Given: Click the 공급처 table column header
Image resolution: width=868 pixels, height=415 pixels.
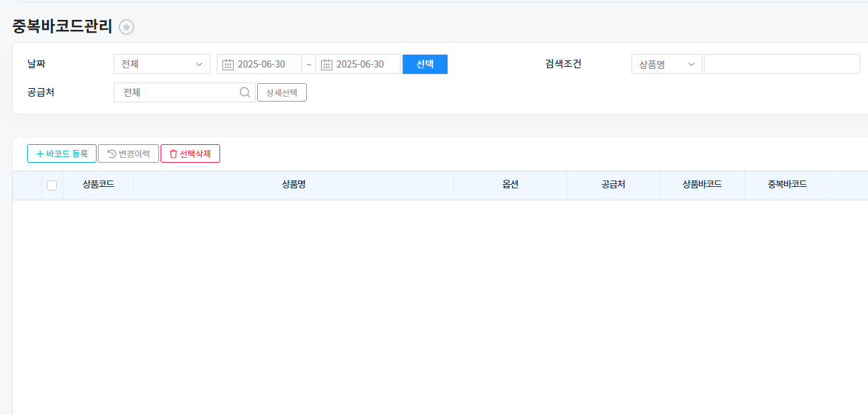Looking at the screenshot, I should tap(613, 185).
